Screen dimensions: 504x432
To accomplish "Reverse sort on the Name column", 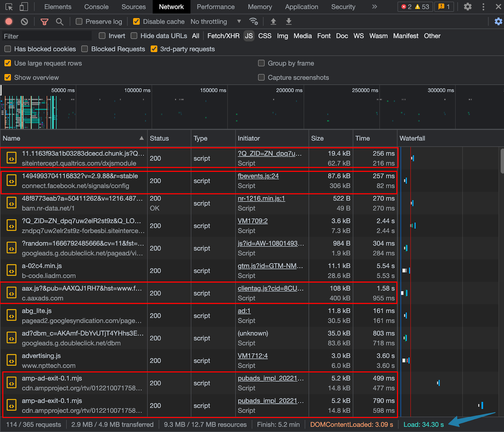I will tap(73, 138).
